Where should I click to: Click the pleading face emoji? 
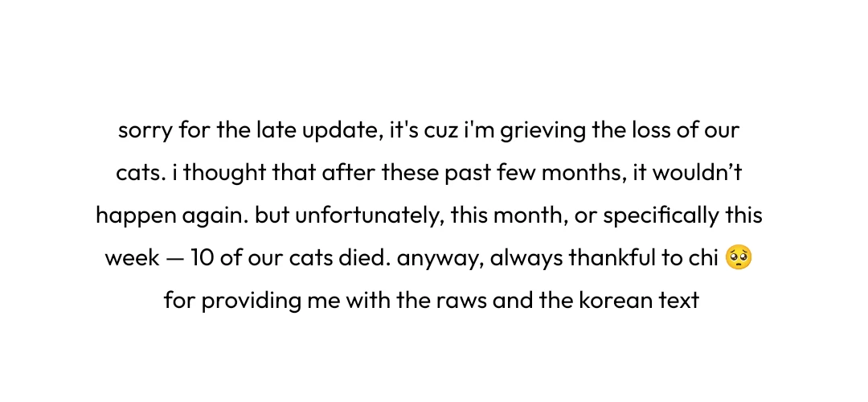point(738,258)
